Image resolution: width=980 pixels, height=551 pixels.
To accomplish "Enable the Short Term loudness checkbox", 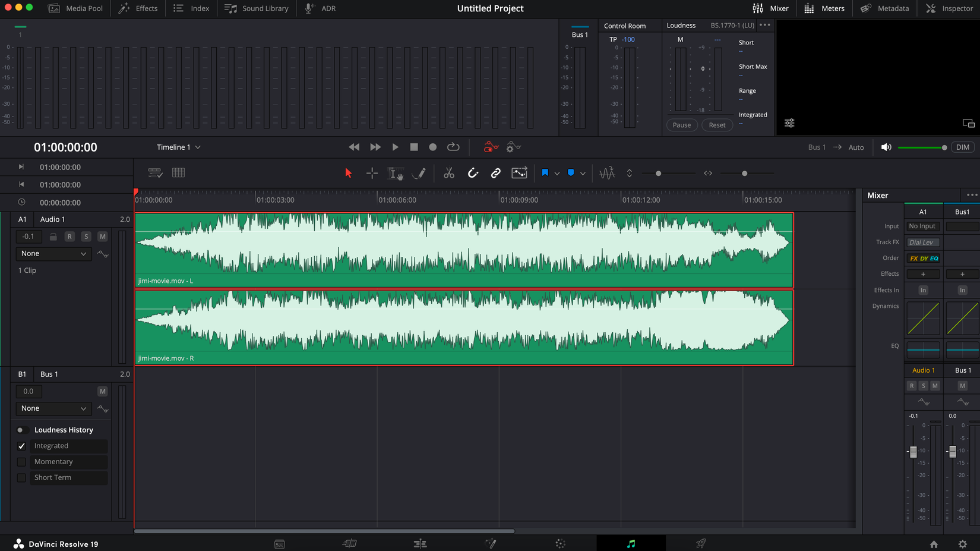I will click(21, 477).
